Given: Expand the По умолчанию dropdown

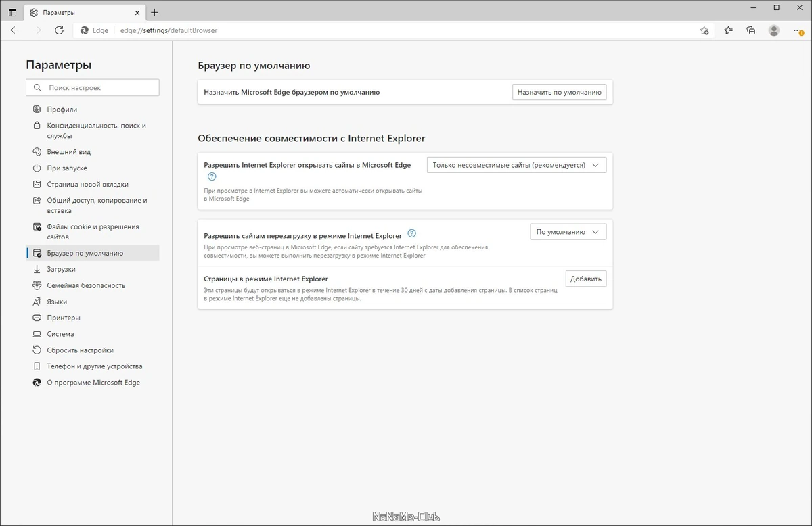Looking at the screenshot, I should tap(568, 232).
